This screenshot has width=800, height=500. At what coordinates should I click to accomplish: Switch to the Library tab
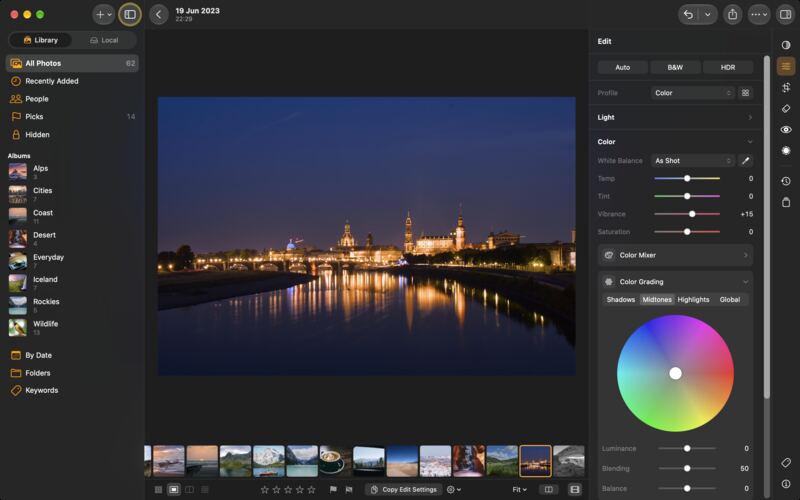click(x=41, y=40)
